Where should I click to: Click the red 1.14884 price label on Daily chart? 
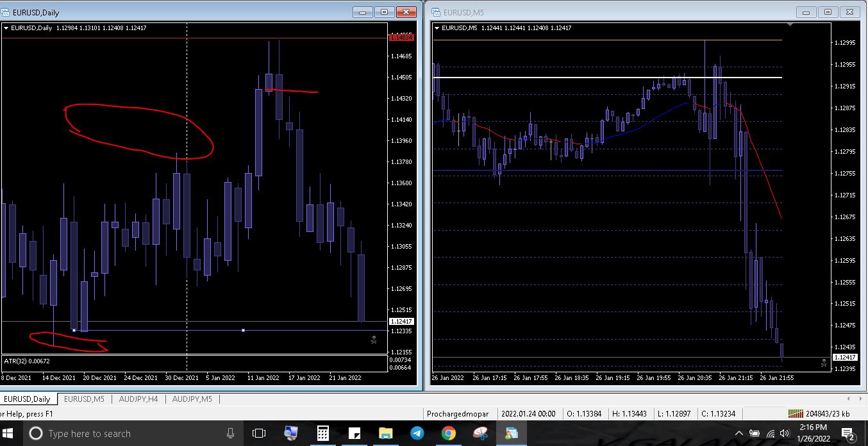pyautogui.click(x=402, y=37)
